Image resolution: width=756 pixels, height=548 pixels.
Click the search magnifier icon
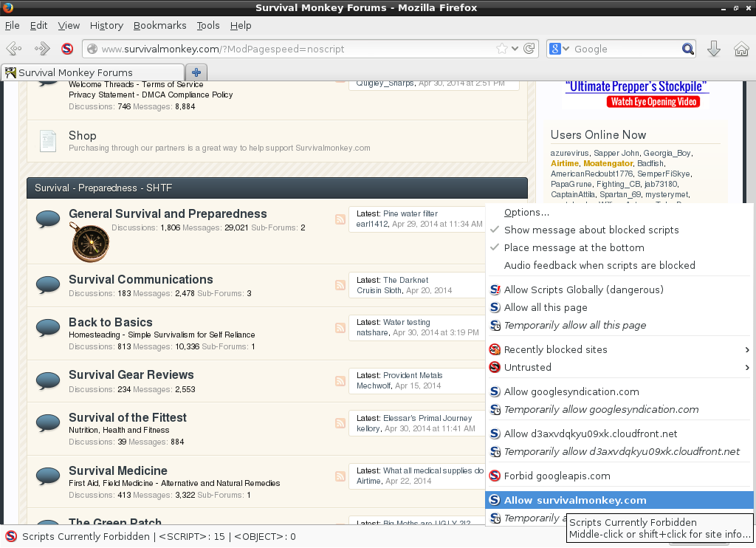click(687, 49)
